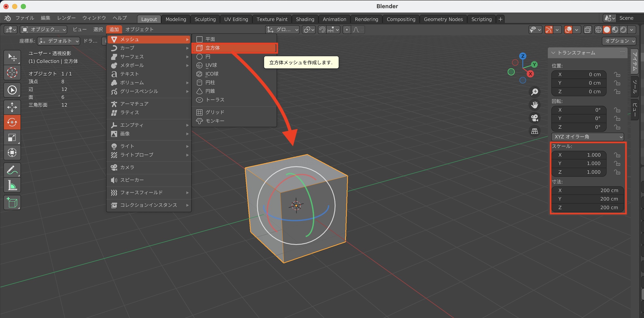
Task: Switch to orthographic grid view icon
Action: click(x=535, y=131)
